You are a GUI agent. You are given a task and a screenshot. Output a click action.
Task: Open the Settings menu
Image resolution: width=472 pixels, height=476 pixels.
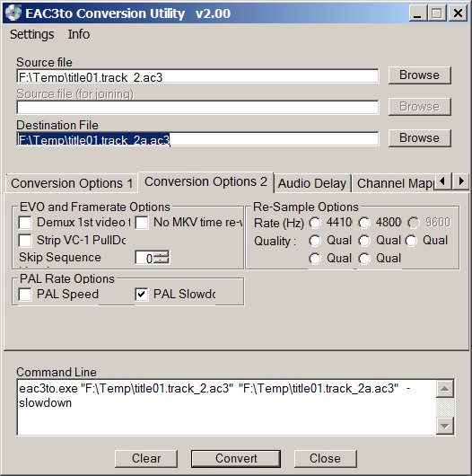[31, 34]
